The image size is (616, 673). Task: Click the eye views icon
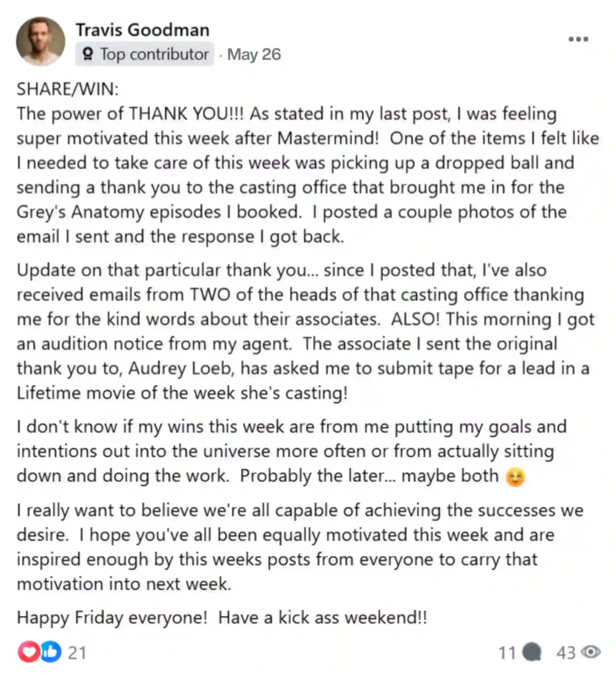click(x=591, y=652)
